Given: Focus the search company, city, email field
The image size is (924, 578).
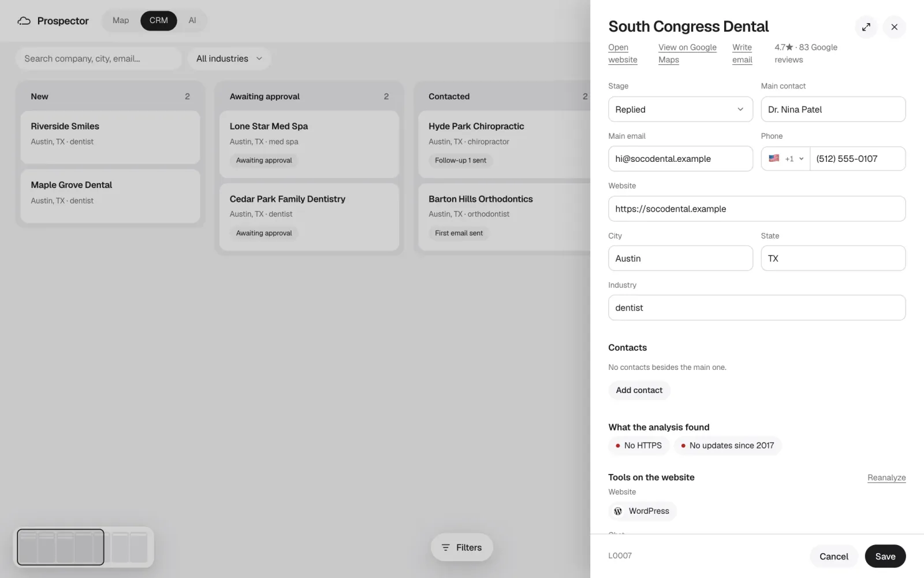Looking at the screenshot, I should click(x=98, y=58).
